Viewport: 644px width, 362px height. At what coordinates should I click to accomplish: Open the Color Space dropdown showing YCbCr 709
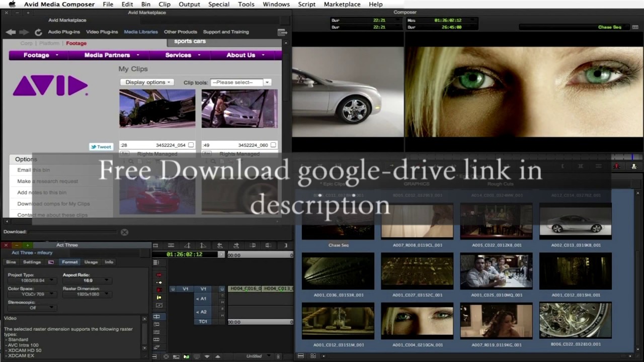[31, 294]
